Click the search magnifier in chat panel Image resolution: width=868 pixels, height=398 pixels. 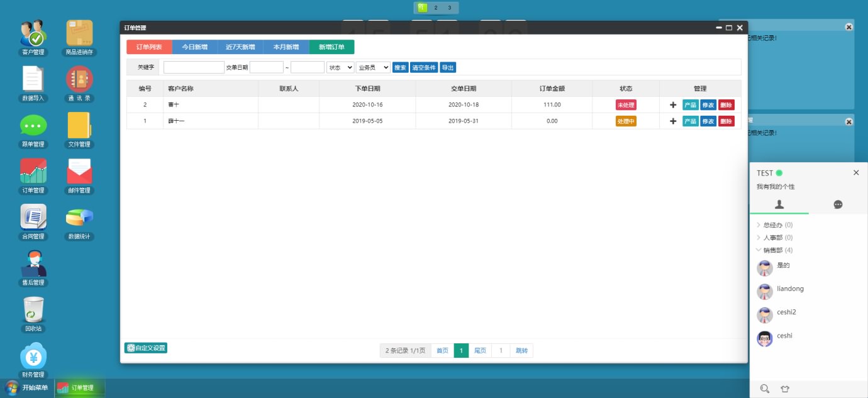tap(764, 389)
